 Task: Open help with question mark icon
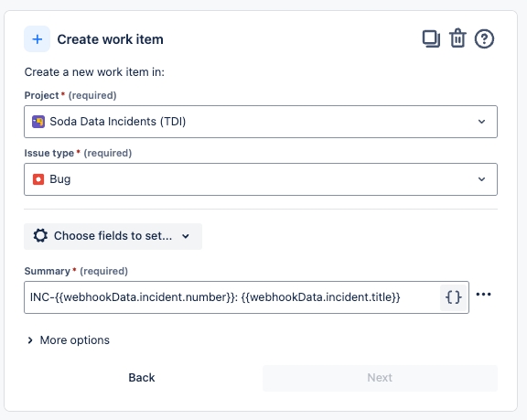tap(484, 39)
